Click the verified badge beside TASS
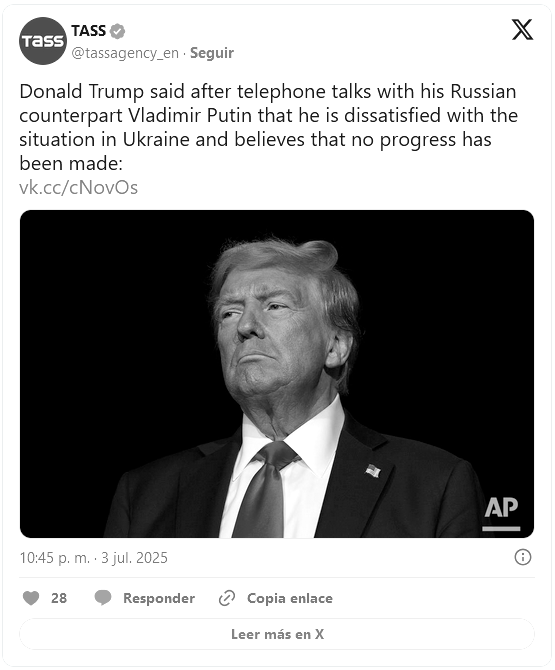555x670 pixels. click(117, 31)
